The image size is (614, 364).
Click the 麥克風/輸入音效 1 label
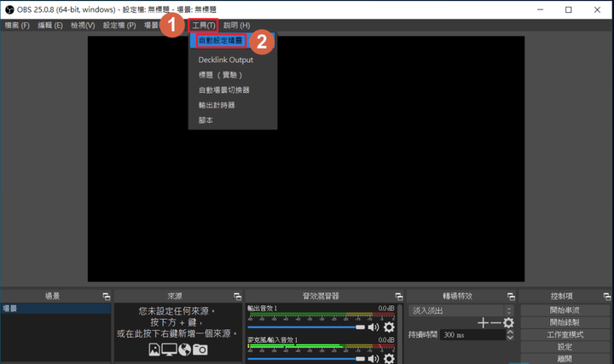pos(273,340)
